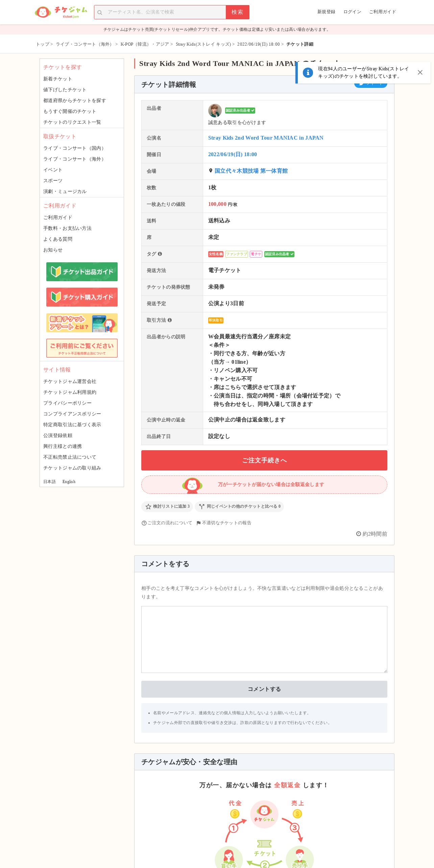Open ライブ・コンサート（国内） sidebar link

(x=74, y=148)
